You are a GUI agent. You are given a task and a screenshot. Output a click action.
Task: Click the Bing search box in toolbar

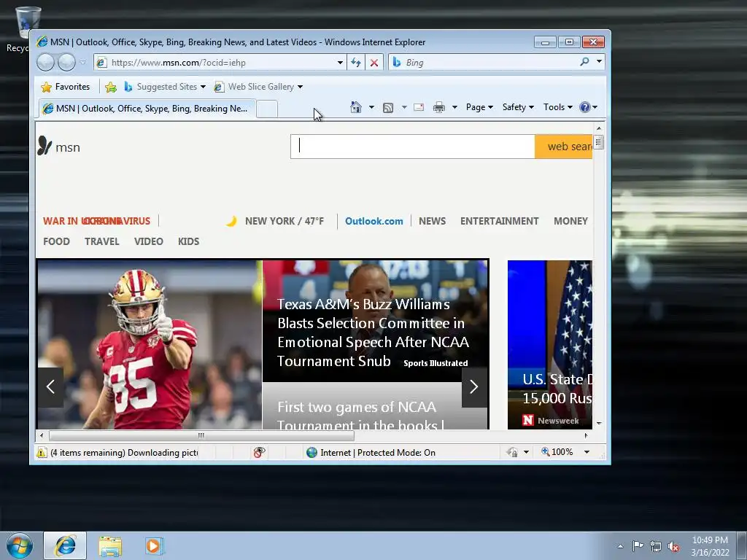click(x=484, y=63)
